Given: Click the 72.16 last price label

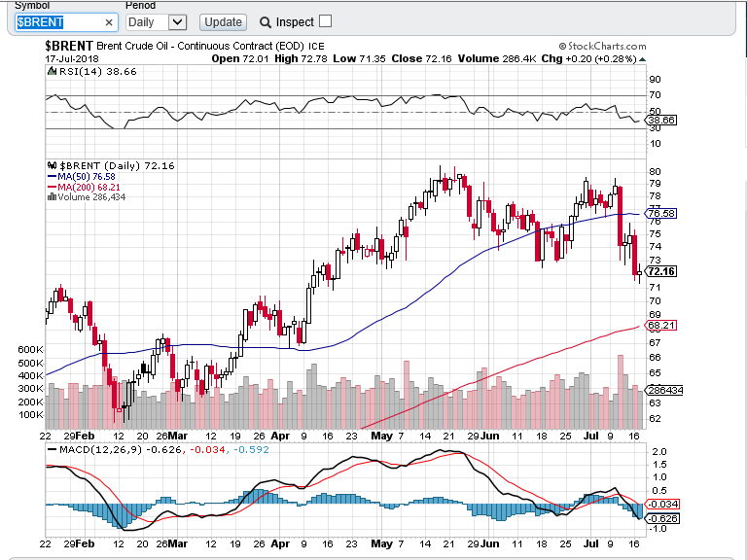Looking at the screenshot, I should 661,271.
